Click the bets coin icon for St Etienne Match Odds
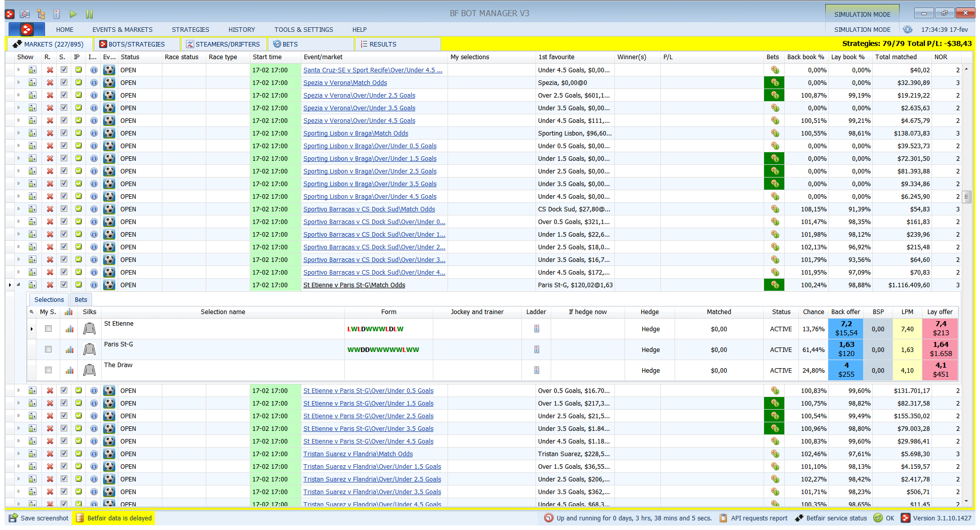 point(774,285)
